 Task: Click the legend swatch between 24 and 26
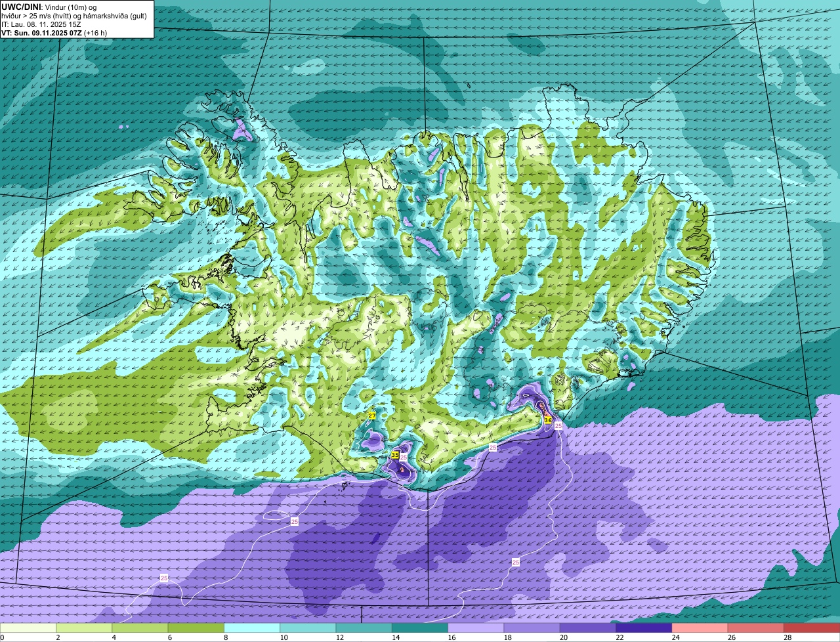tap(700, 628)
